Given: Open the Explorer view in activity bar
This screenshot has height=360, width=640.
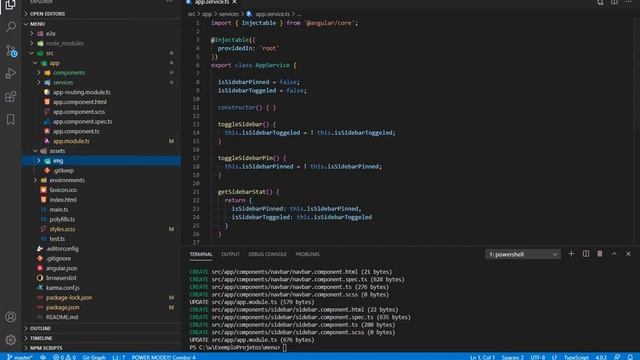Looking at the screenshot, I should pos(10,4).
